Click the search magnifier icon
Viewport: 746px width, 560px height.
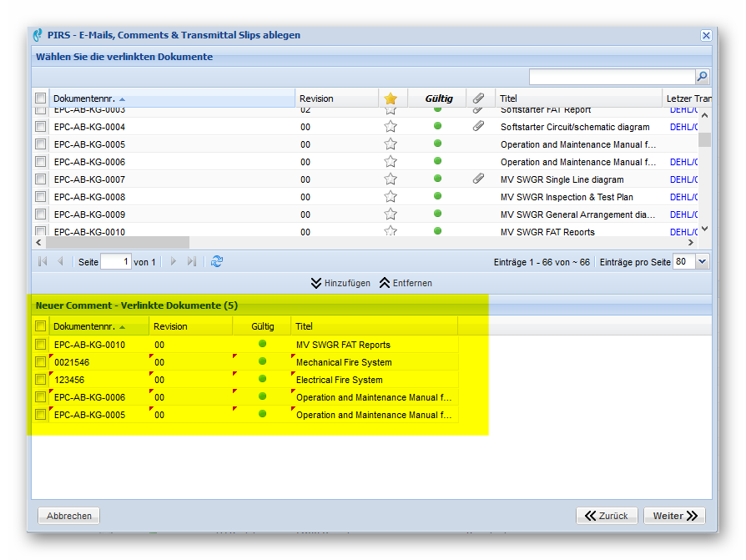[x=702, y=77]
